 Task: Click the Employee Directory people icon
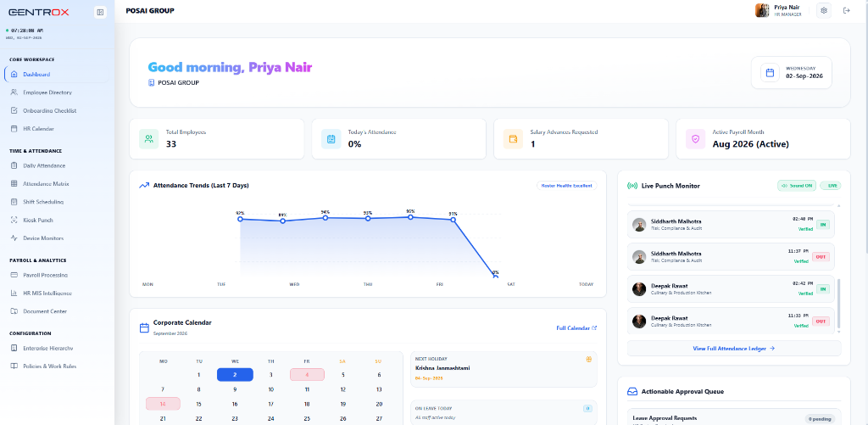(x=14, y=92)
